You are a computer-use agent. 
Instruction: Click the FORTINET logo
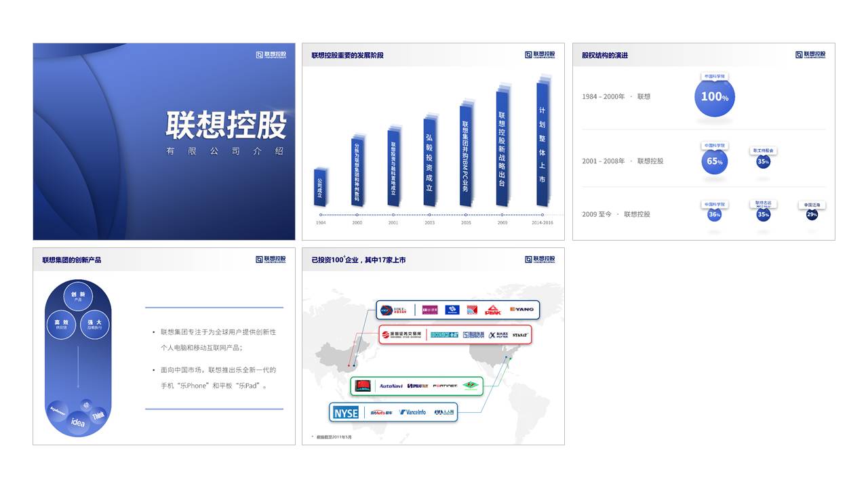click(445, 386)
